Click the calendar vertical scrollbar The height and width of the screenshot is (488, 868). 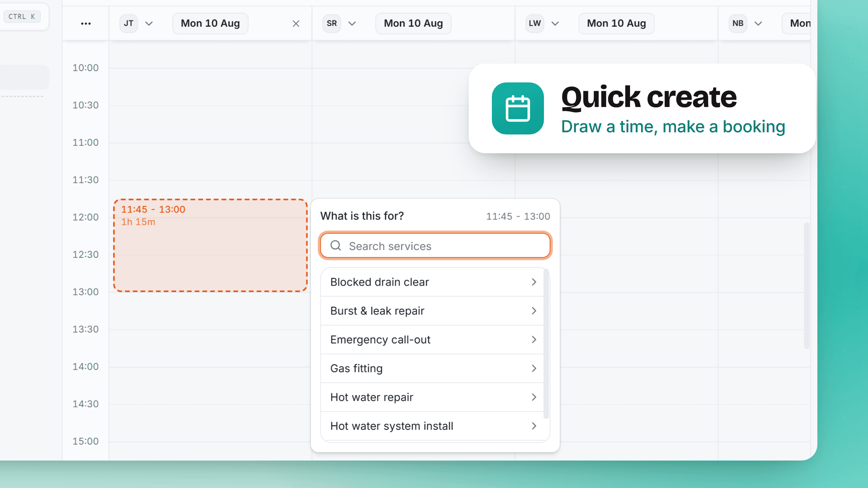[x=807, y=286]
